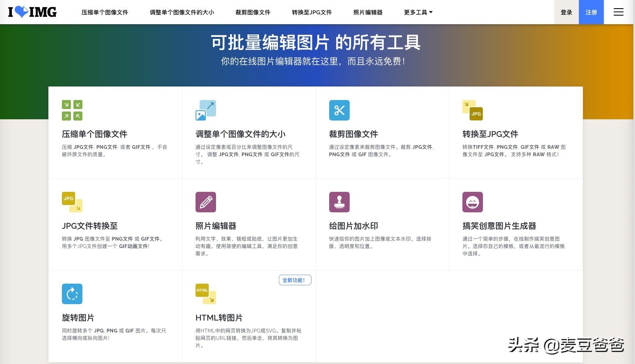The height and width of the screenshot is (364, 635).
Task: Open the crop tool scissors icon
Action: (339, 110)
